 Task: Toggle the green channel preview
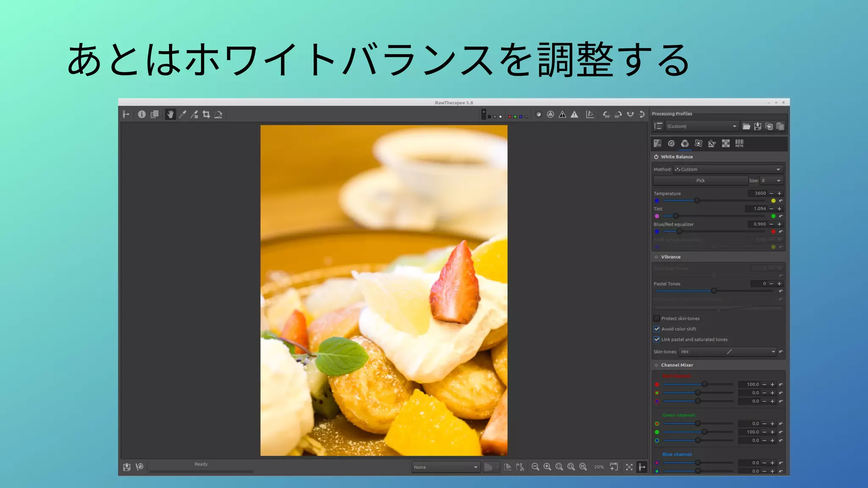[x=515, y=116]
